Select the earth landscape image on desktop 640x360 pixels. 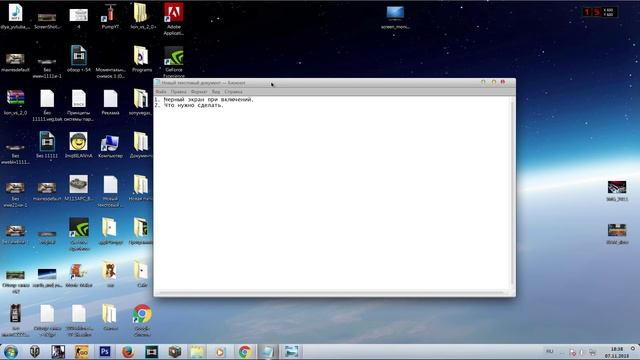47,278
